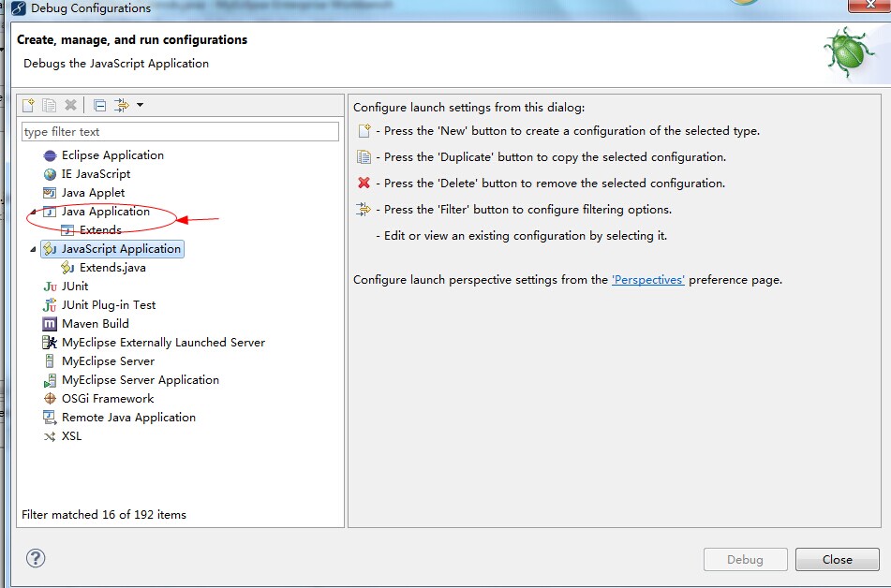891x588 pixels.
Task: Close the Debug Configurations window with X
Action: (869, 5)
